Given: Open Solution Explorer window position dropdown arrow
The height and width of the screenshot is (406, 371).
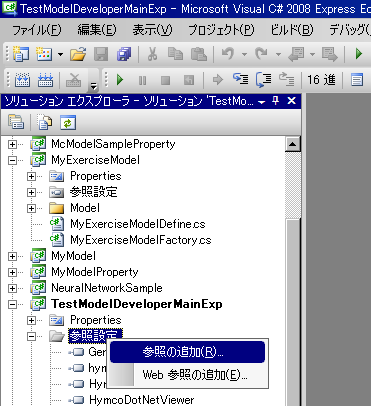Looking at the screenshot, I should click(262, 102).
